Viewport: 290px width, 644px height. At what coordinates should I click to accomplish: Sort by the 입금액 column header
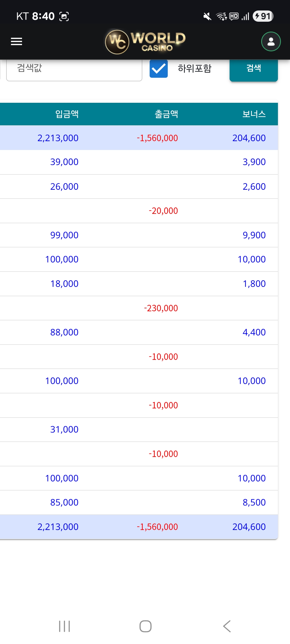[x=67, y=114]
